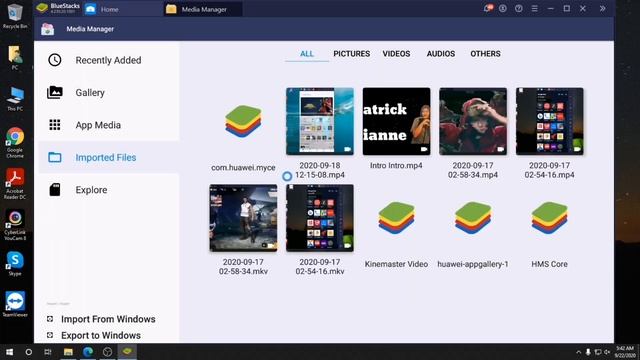Image resolution: width=640 pixels, height=360 pixels.
Task: Open Windows Start menu
Action: [x=9, y=351]
